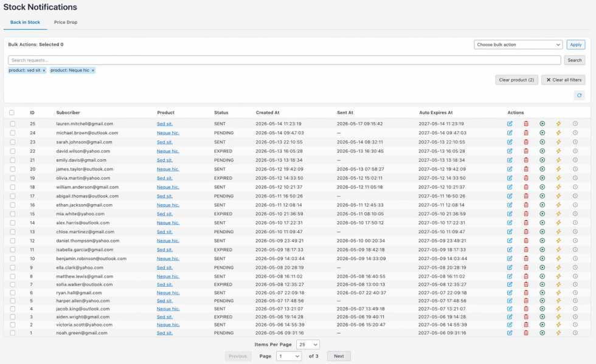Open the 'Neque hic.' product link
This screenshot has height=364, width=596.
tap(167, 132)
